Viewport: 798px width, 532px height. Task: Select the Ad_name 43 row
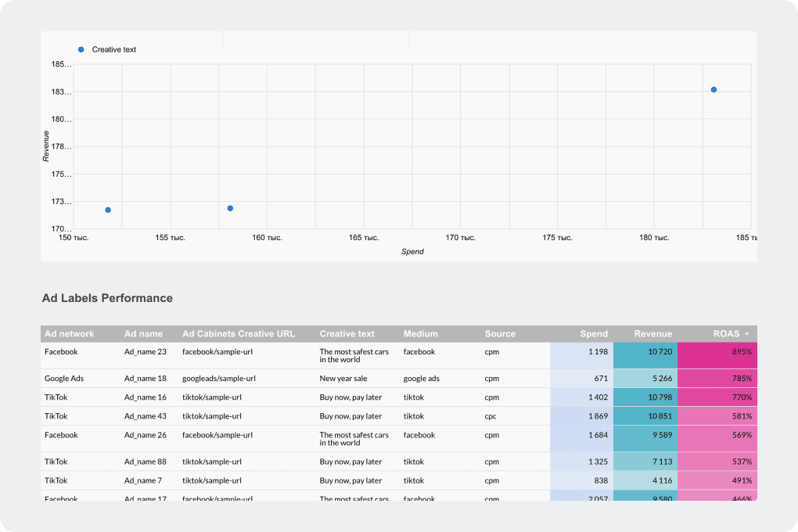(x=399, y=416)
